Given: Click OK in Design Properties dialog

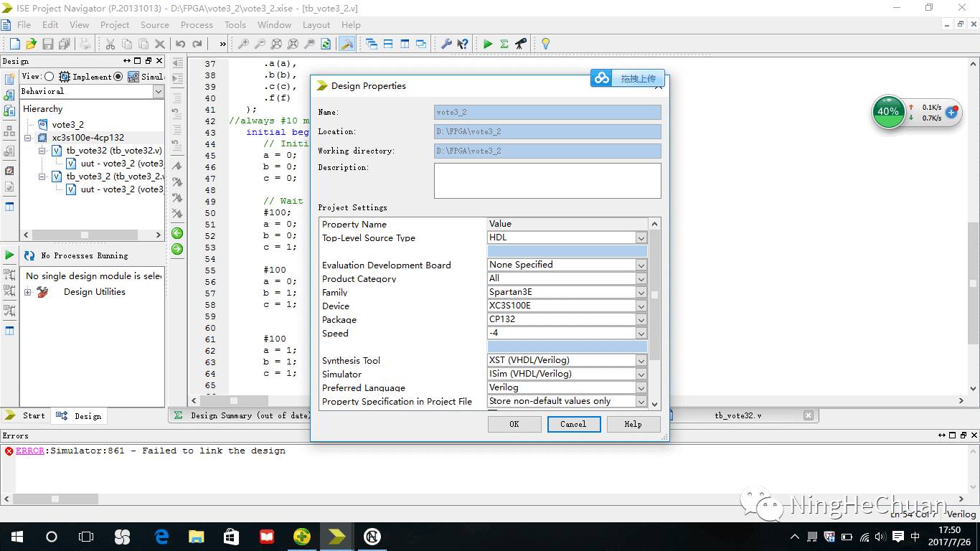Looking at the screenshot, I should (x=514, y=424).
